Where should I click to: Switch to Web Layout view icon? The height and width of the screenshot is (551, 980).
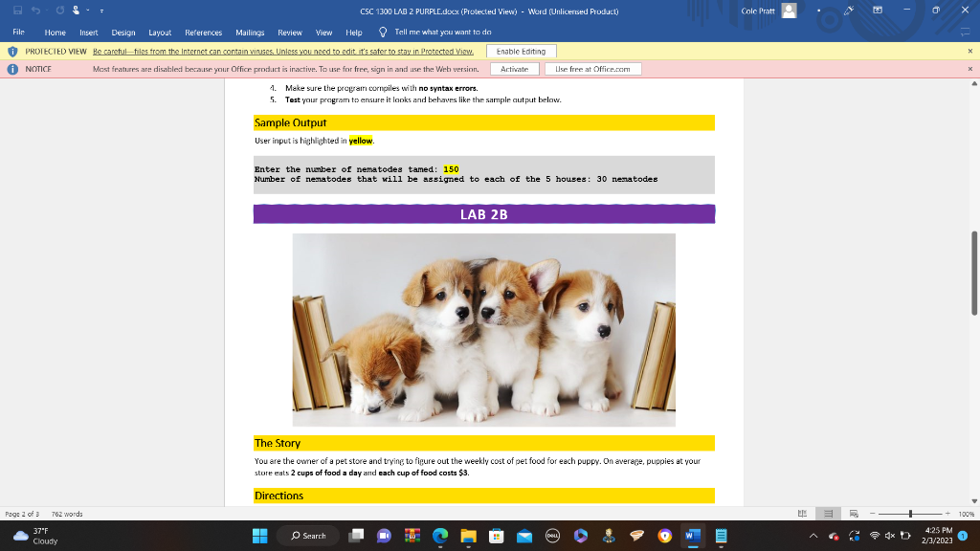854,514
